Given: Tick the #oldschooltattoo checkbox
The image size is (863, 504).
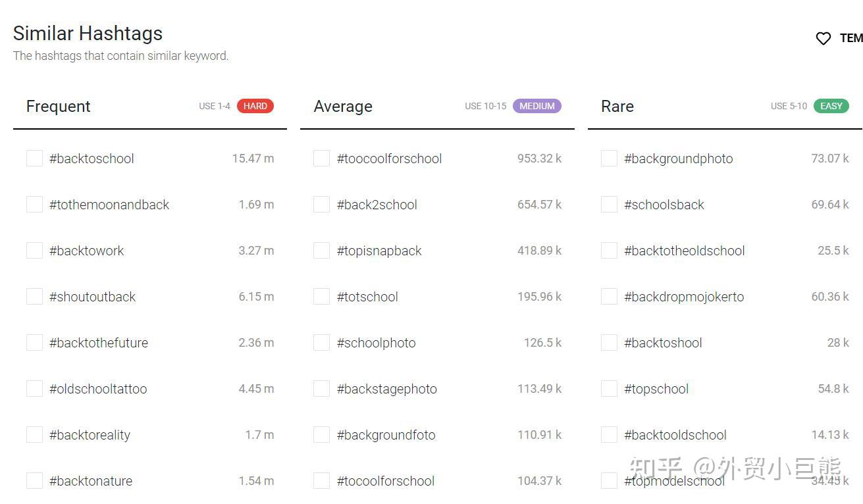Looking at the screenshot, I should (34, 388).
